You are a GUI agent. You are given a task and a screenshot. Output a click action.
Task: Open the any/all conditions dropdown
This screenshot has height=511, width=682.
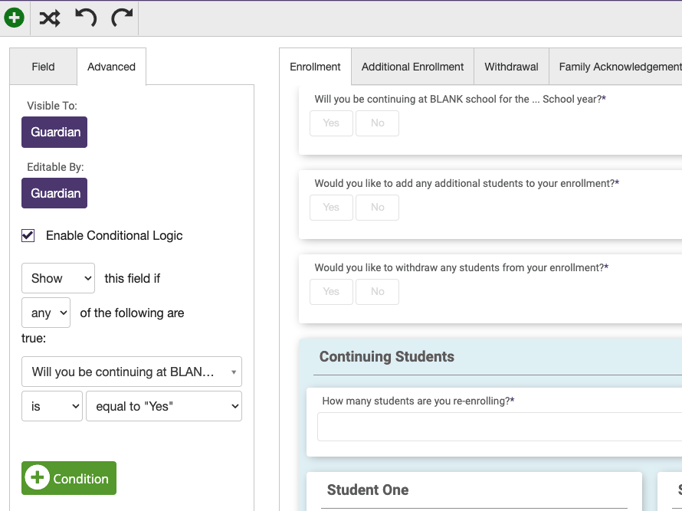46,313
